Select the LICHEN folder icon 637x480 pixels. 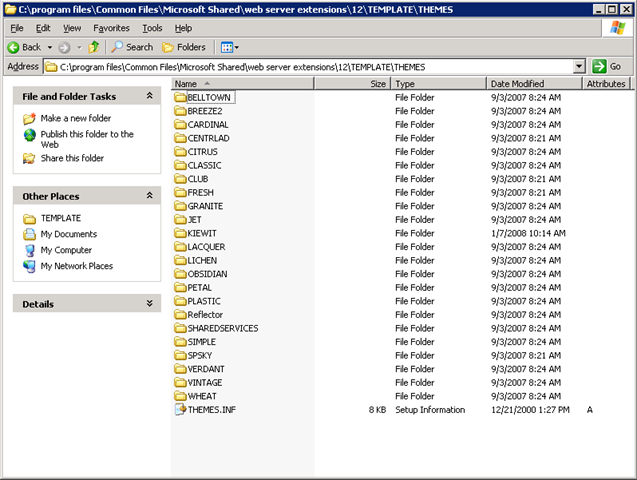180,261
